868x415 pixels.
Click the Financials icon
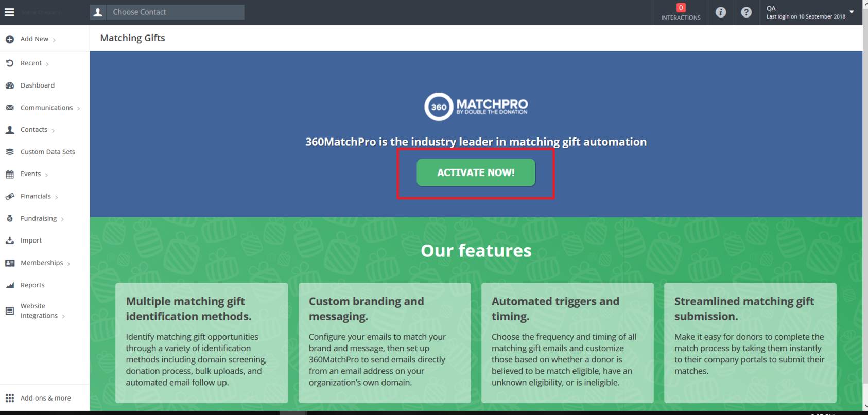coord(10,196)
